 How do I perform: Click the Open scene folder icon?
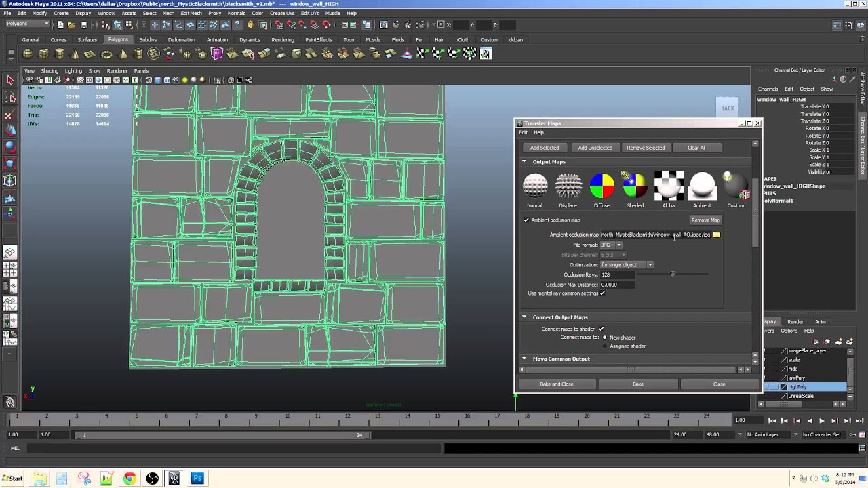coord(71,25)
